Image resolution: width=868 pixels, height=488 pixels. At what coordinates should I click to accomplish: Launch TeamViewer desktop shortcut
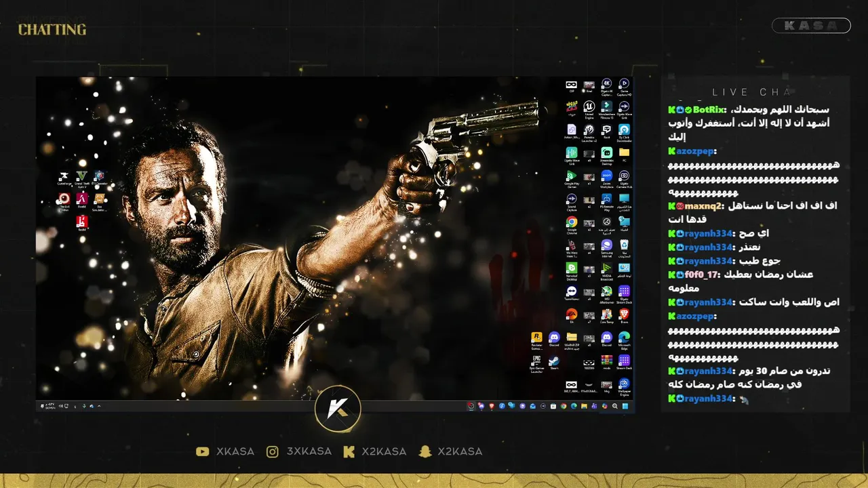point(572,291)
